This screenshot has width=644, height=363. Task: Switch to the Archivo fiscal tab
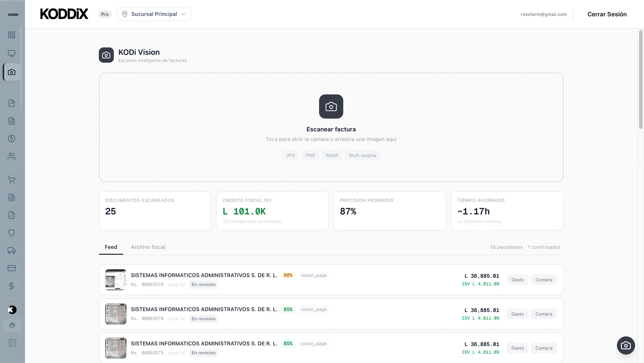[148, 247]
